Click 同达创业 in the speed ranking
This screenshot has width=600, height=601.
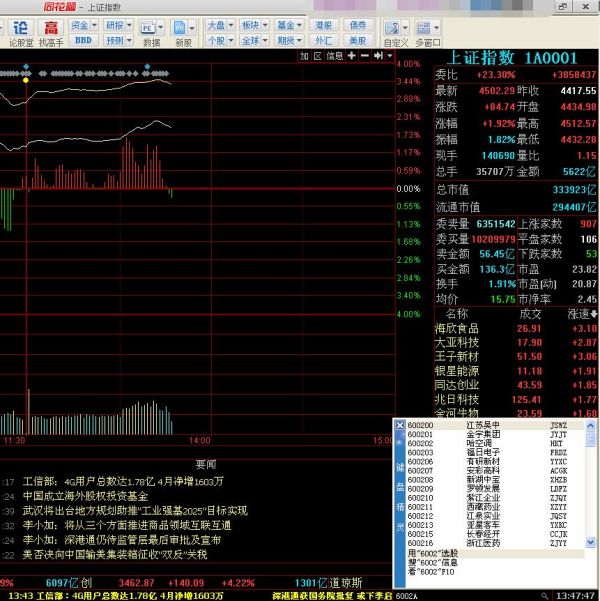(x=457, y=385)
